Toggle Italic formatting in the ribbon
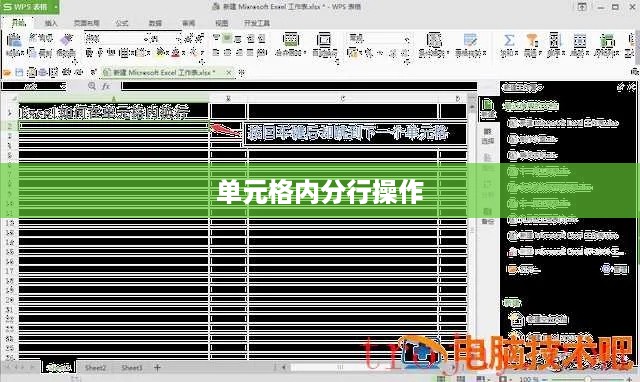 100,52
